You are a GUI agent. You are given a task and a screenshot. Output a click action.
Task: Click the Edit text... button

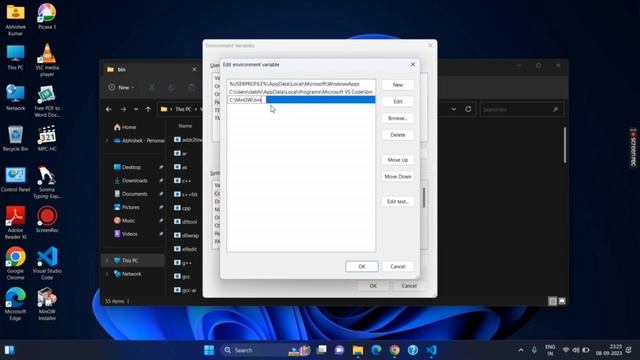click(x=398, y=202)
